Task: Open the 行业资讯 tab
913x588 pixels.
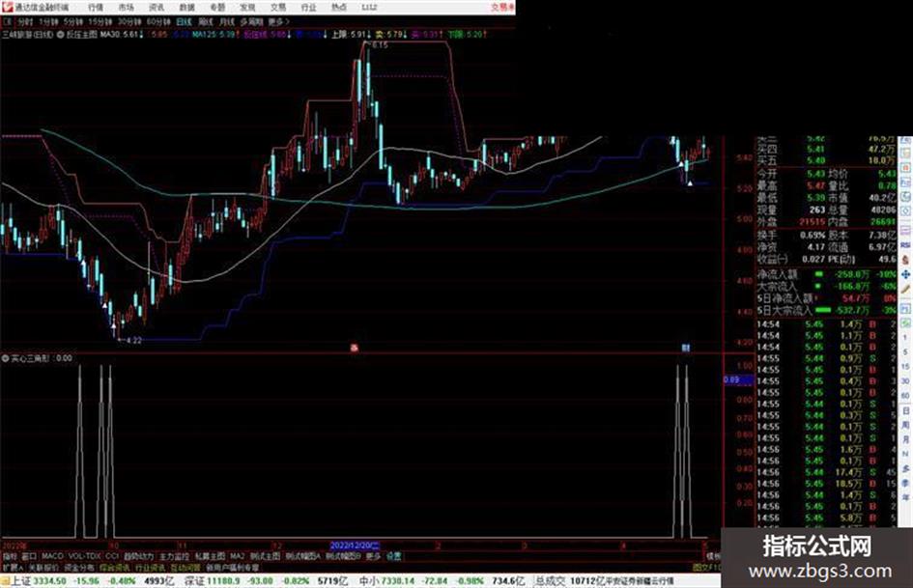Action: point(150,568)
